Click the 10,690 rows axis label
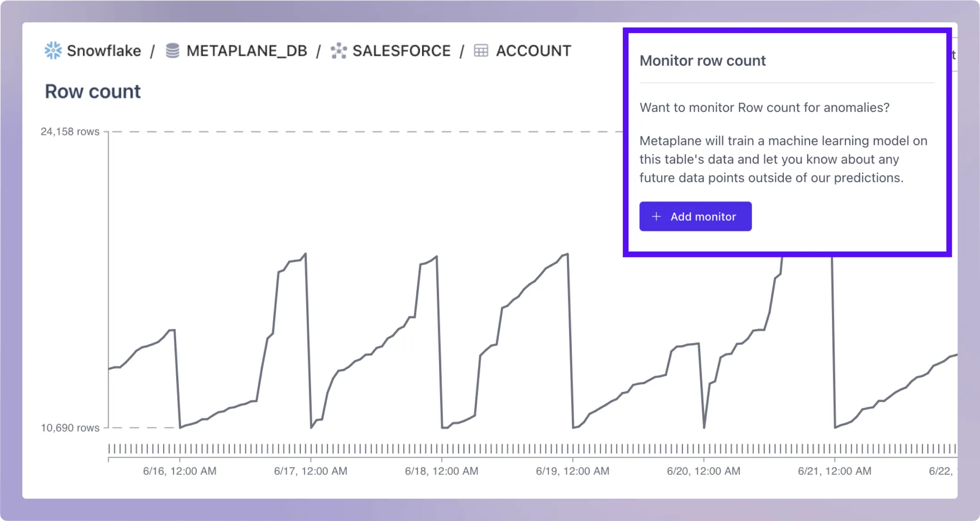Viewport: 980px width, 521px height. pos(69,428)
